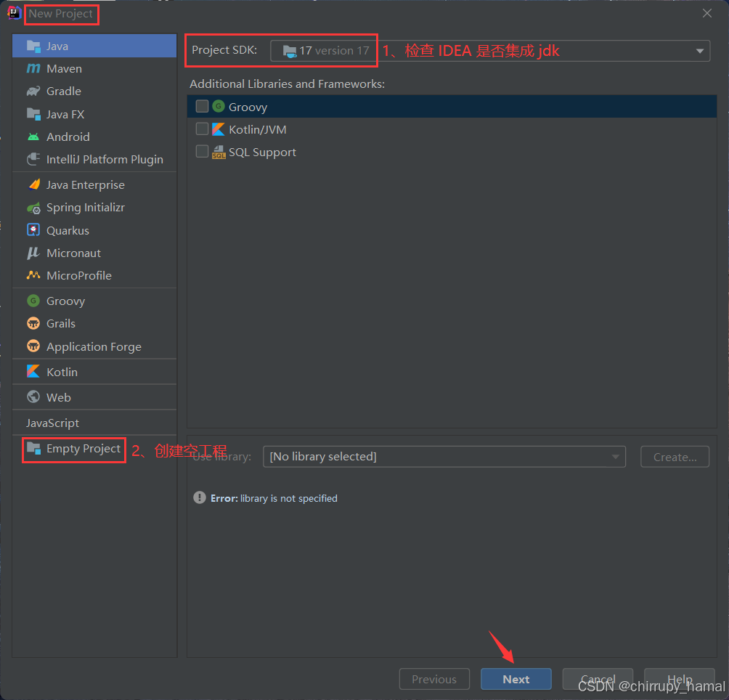This screenshot has width=729, height=700.
Task: Open the Use library combo box
Action: pyautogui.click(x=444, y=457)
